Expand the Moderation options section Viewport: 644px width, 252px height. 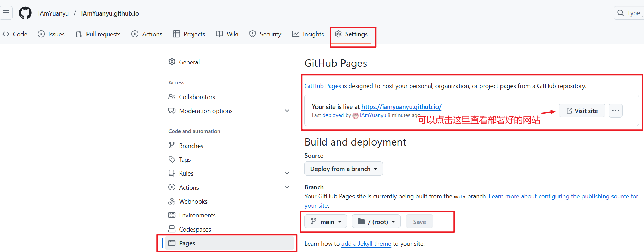click(287, 111)
